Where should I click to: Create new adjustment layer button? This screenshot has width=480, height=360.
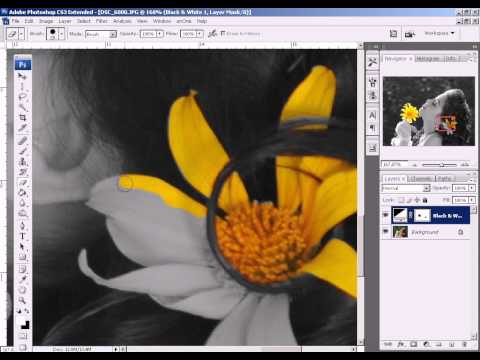tap(426, 344)
